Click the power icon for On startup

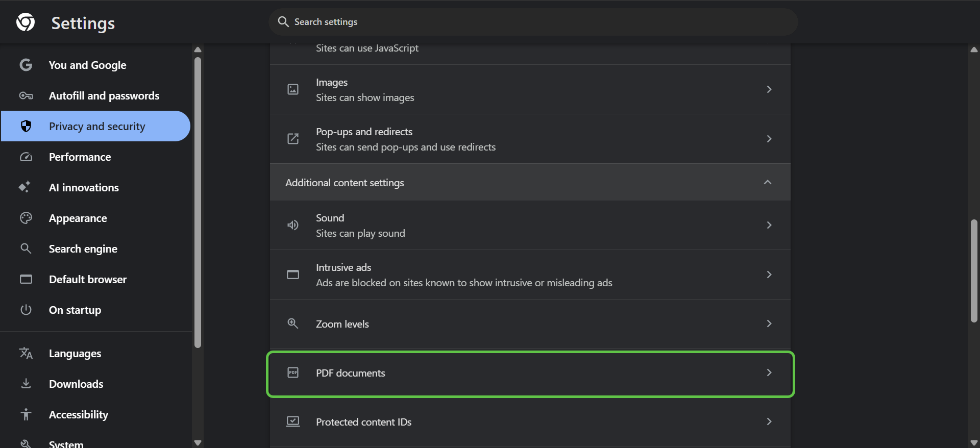coord(26,310)
